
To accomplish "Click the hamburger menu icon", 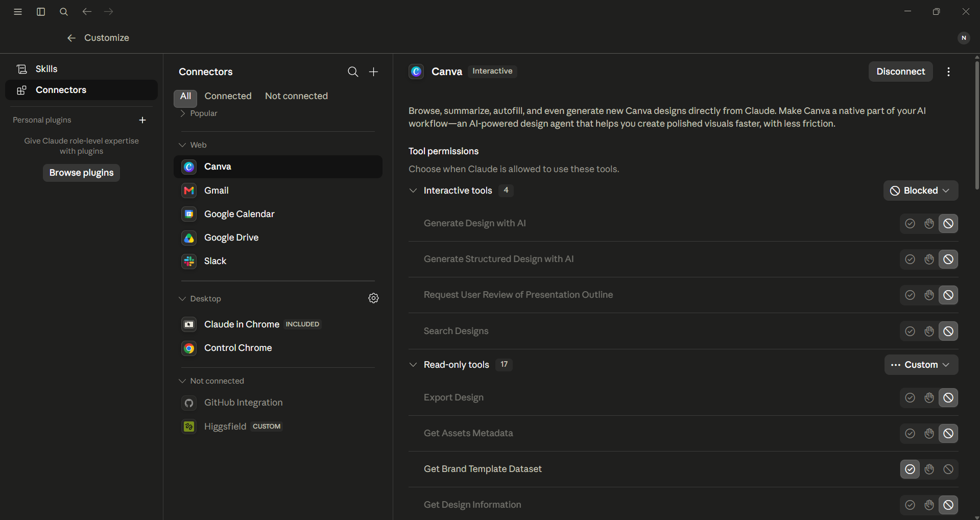I will (x=18, y=12).
